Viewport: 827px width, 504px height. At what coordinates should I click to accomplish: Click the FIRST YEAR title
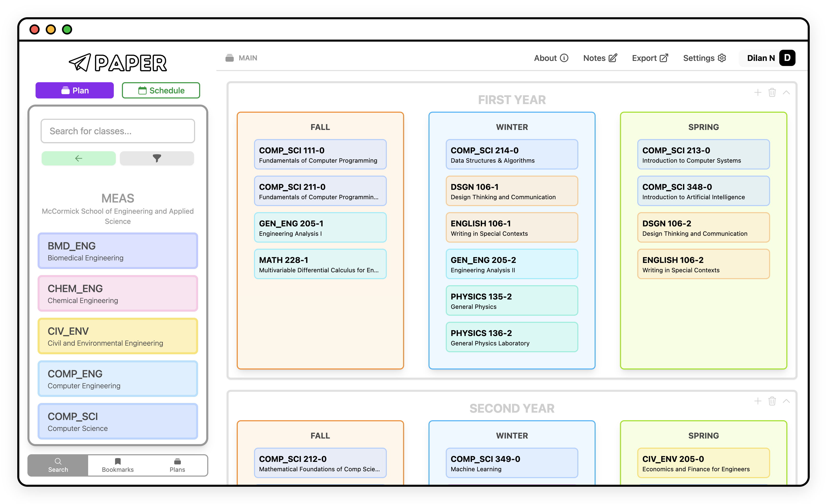point(512,100)
